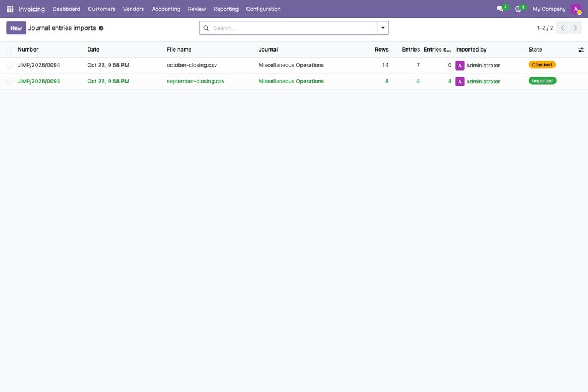Click the Checked state badge
This screenshot has height=392, width=588.
pos(542,64)
